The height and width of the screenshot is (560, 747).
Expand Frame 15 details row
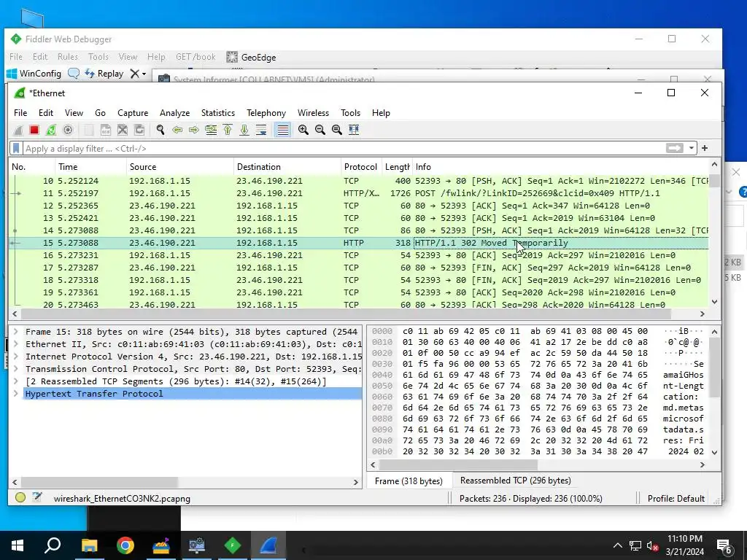coord(16,332)
